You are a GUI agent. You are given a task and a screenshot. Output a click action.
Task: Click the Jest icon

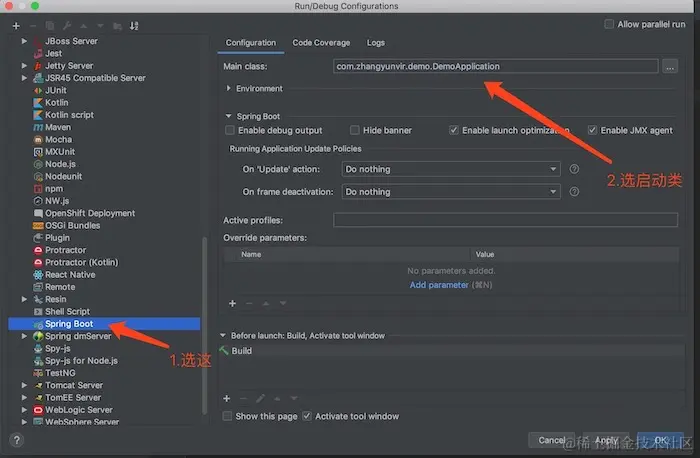tap(38, 54)
